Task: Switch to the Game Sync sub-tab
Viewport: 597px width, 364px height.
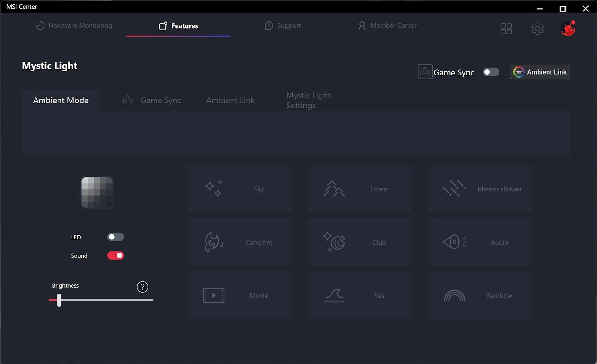Action: (152, 100)
